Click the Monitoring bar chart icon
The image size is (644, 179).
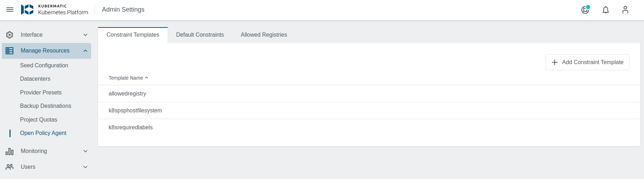[x=9, y=151]
